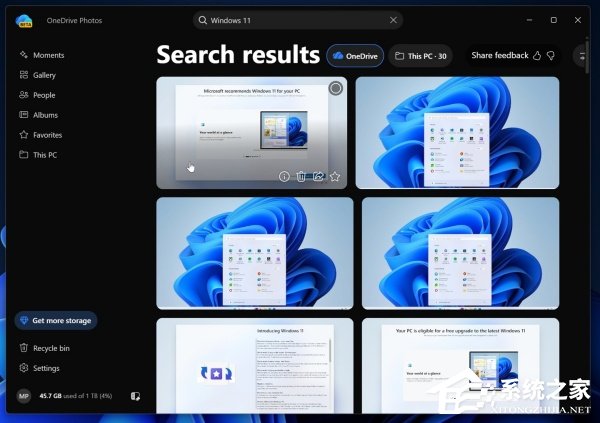Viewport: 600px width, 423px height.
Task: Give thumbs up feedback
Action: click(x=537, y=56)
